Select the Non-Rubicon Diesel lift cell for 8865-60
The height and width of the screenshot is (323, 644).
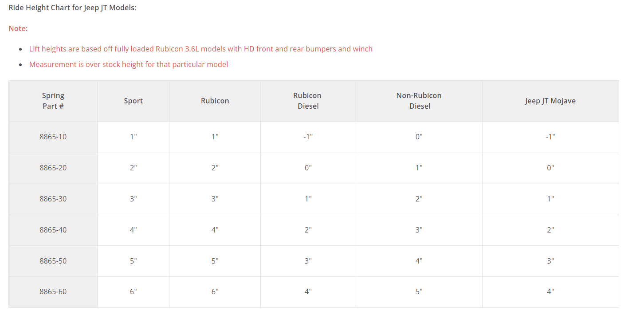point(419,292)
